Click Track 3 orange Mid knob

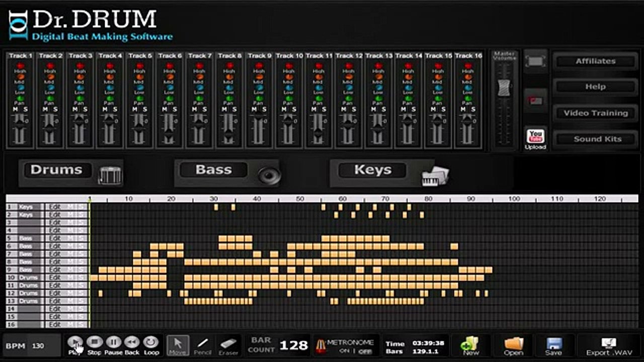[80, 76]
